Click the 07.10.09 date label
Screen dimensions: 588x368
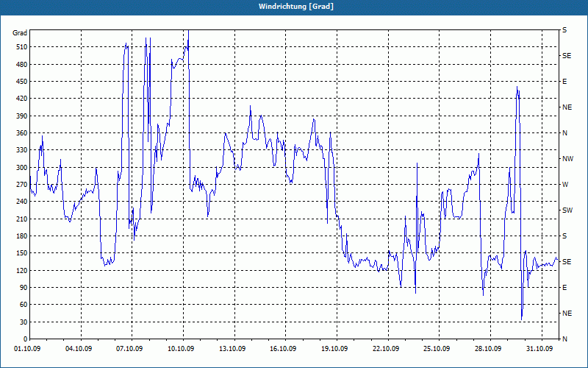[129, 349]
